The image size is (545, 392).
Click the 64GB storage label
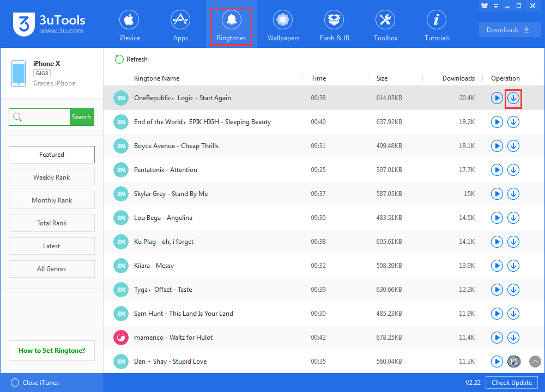42,73
